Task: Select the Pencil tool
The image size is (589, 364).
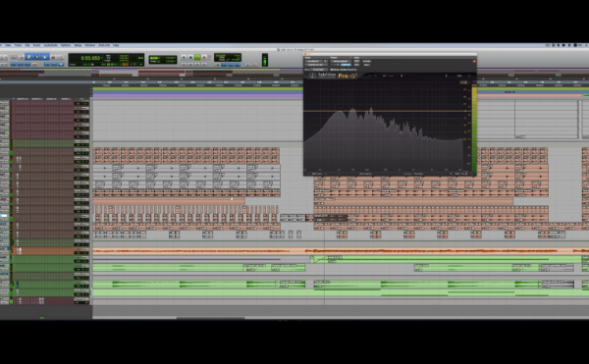Action: (60, 58)
